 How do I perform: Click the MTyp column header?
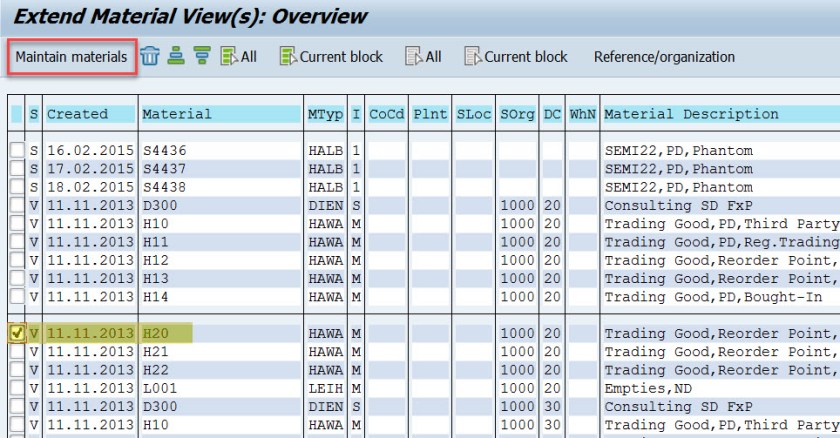tap(325, 114)
